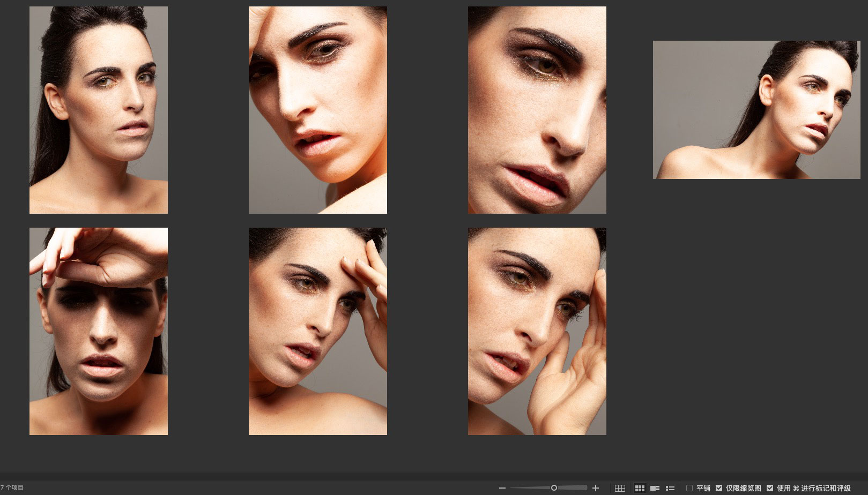Screen dimensions: 868x495
Task: Select first thumbnail of woman facing the camera
Action: pos(99,110)
